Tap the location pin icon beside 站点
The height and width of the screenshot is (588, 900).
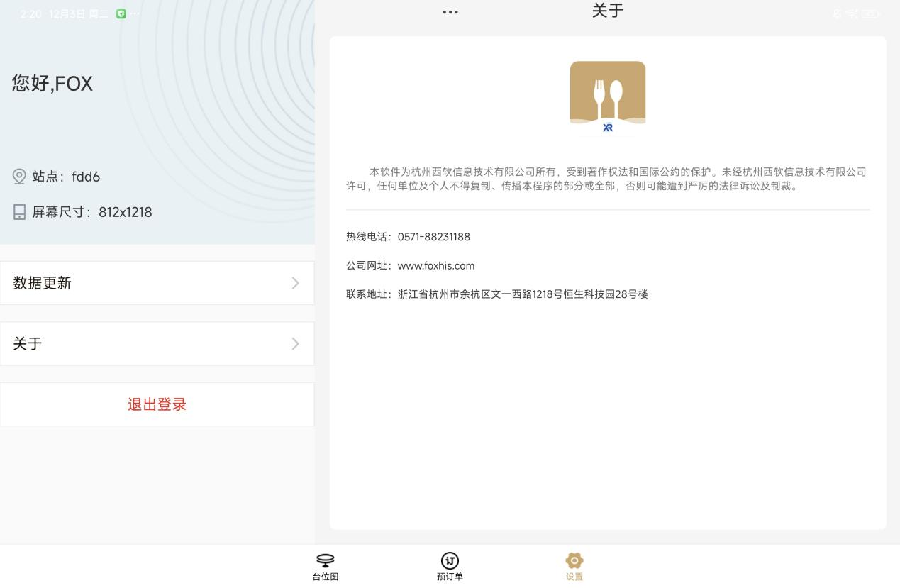[20, 177]
